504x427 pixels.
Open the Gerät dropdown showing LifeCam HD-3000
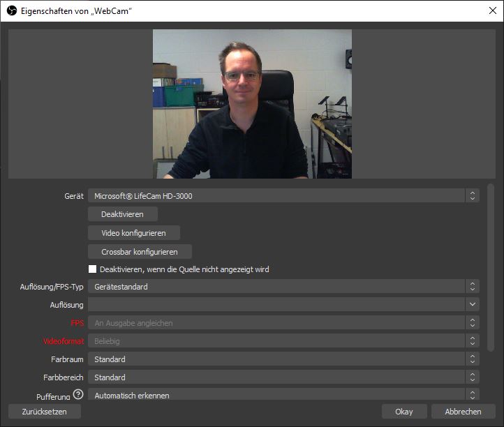pyautogui.click(x=283, y=196)
